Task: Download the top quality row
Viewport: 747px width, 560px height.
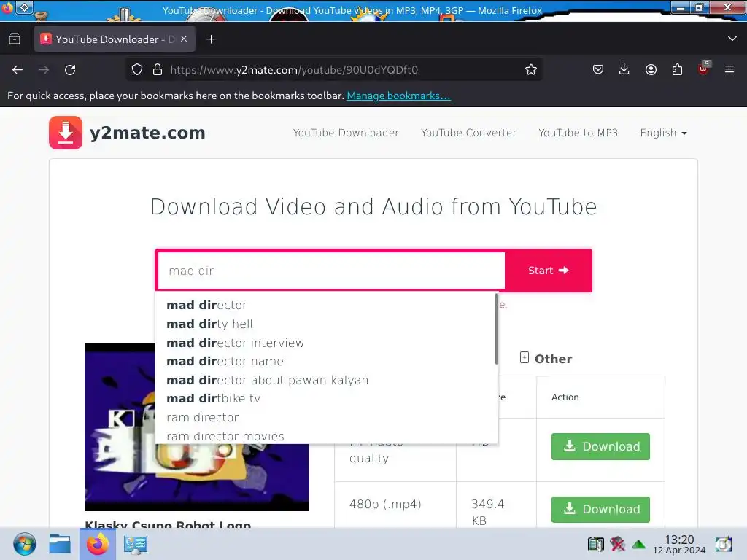Action: [x=600, y=446]
